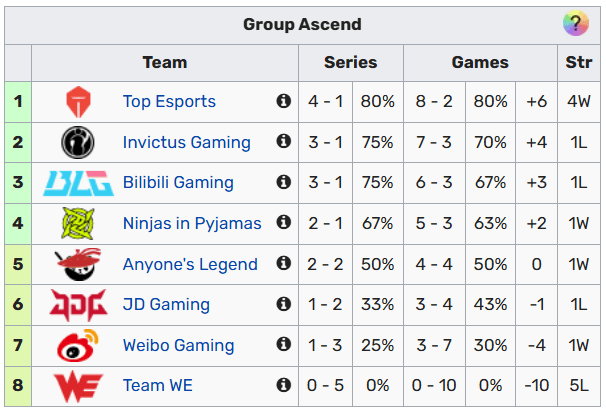The height and width of the screenshot is (416, 606).
Task: Show info popup for Top Esports
Action: [283, 101]
